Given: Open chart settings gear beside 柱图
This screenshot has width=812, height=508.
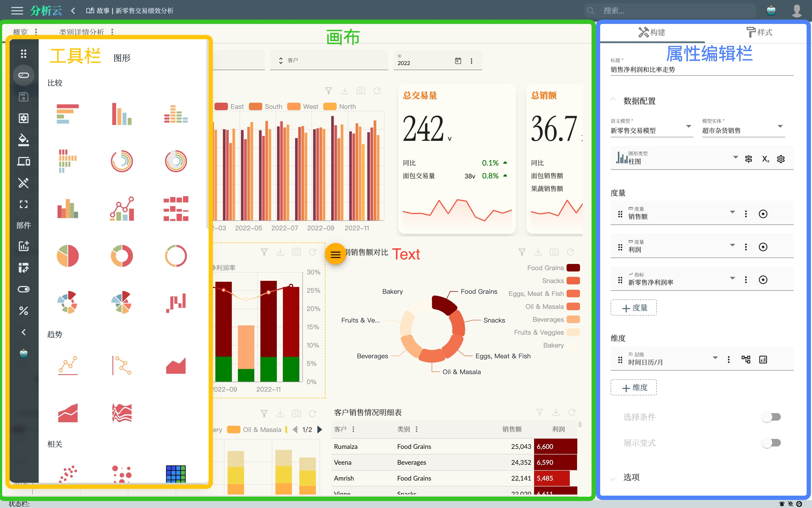Looking at the screenshot, I should pyautogui.click(x=781, y=159).
